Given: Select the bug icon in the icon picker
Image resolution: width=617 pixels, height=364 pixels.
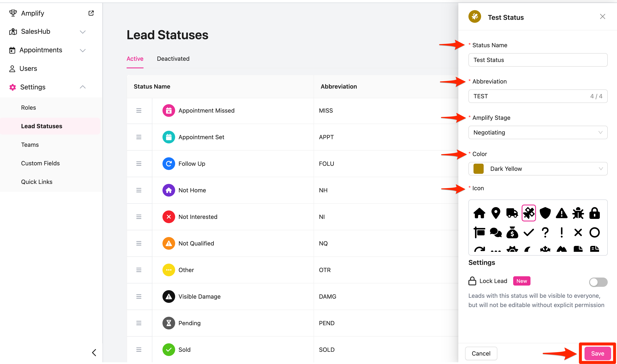Looking at the screenshot, I should coord(578,213).
